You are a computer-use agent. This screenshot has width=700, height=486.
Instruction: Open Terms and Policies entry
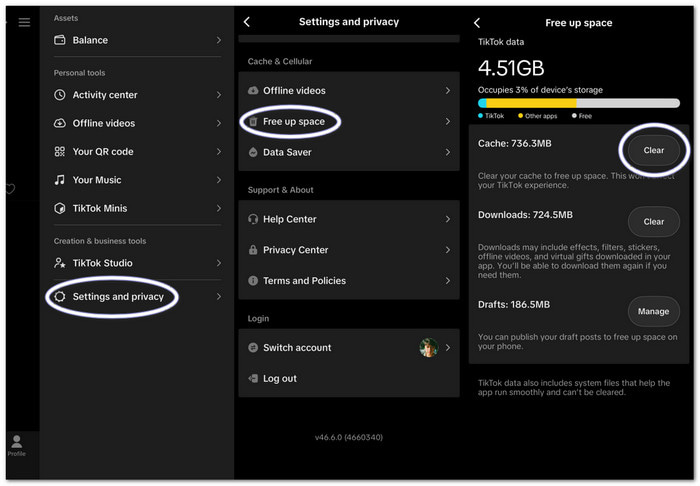(x=349, y=281)
